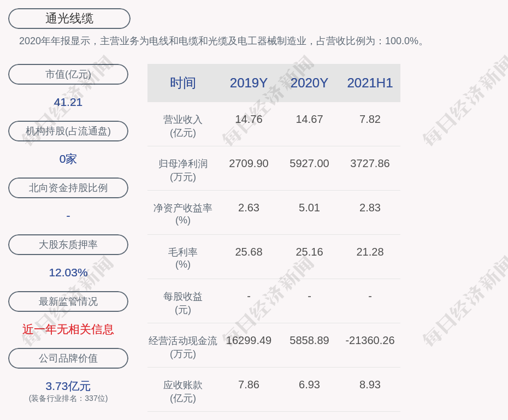Click the ROE value 5.01
The width and height of the screenshot is (508, 420).
tap(309, 208)
